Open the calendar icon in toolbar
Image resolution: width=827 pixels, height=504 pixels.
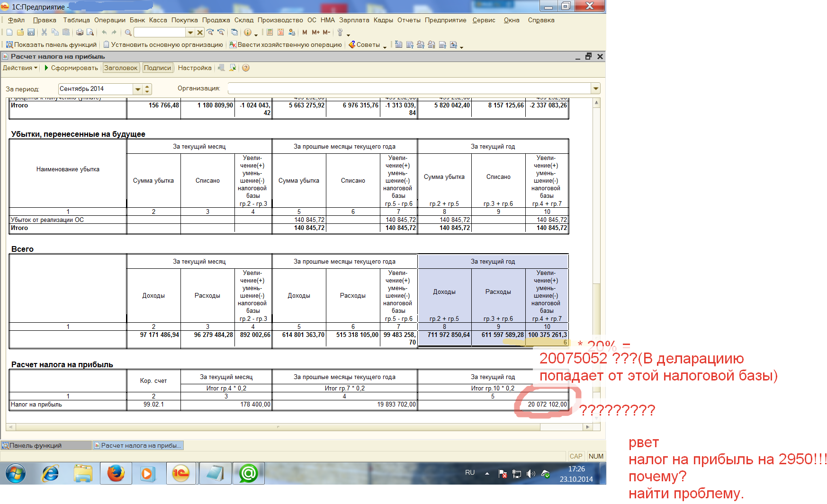pos(280,32)
